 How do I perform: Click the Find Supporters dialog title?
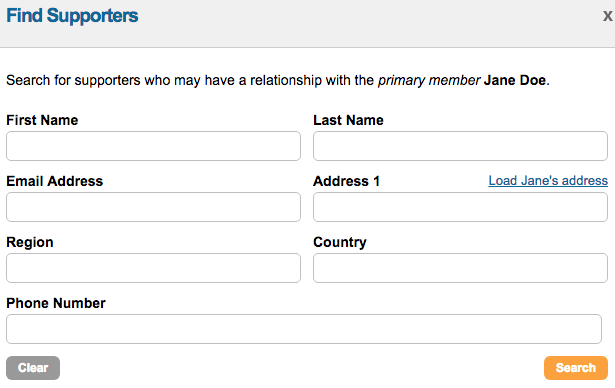[72, 16]
